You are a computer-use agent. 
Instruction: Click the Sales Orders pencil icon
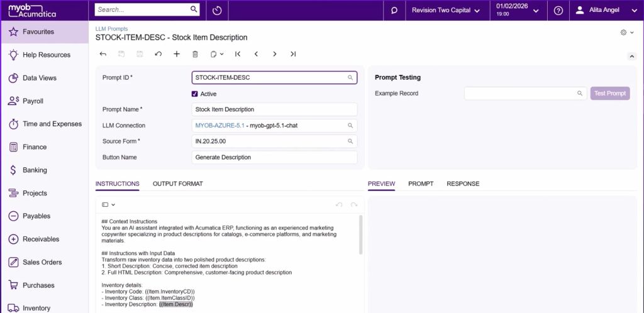pos(14,262)
